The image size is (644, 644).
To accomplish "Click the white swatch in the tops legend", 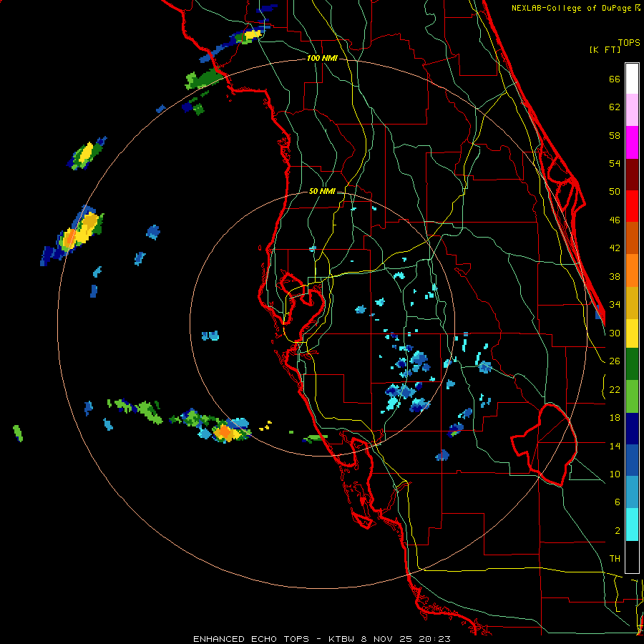I will [632, 79].
